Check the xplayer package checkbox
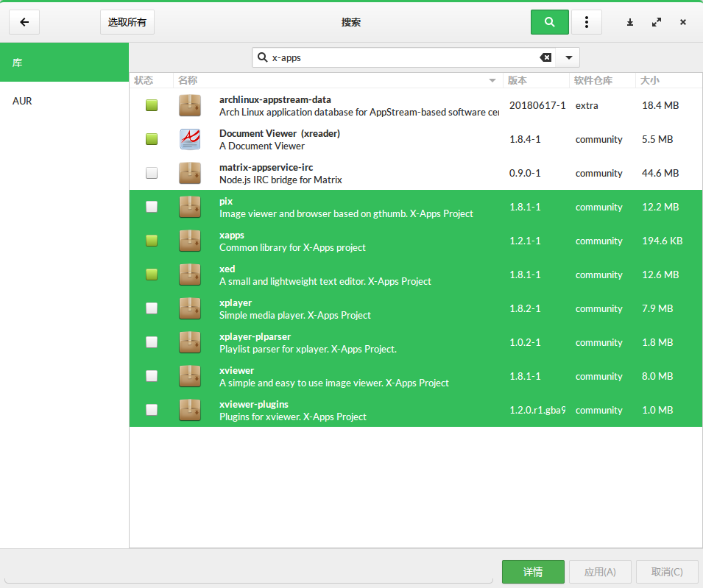This screenshot has height=588, width=703. point(152,308)
